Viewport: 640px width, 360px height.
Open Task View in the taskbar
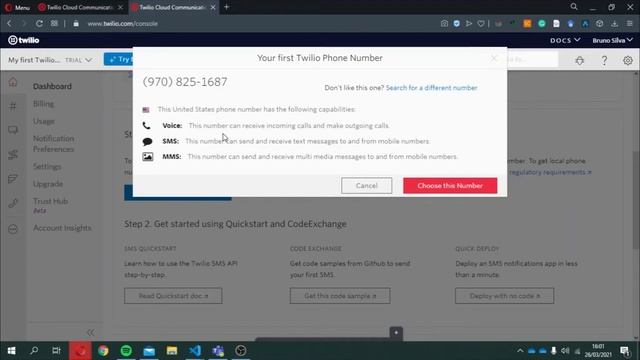click(x=57, y=351)
